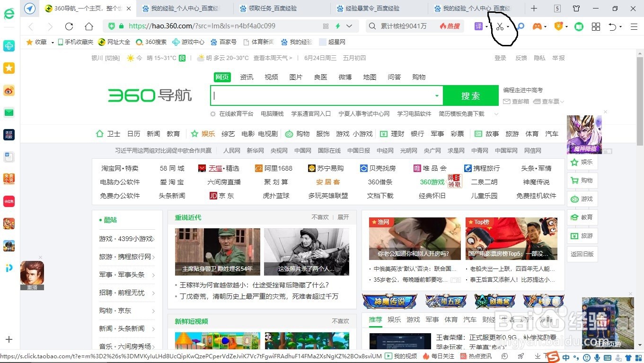The height and width of the screenshot is (363, 644).
Task: Expand 查看本周天气 weekly weather
Action: pos(273,58)
